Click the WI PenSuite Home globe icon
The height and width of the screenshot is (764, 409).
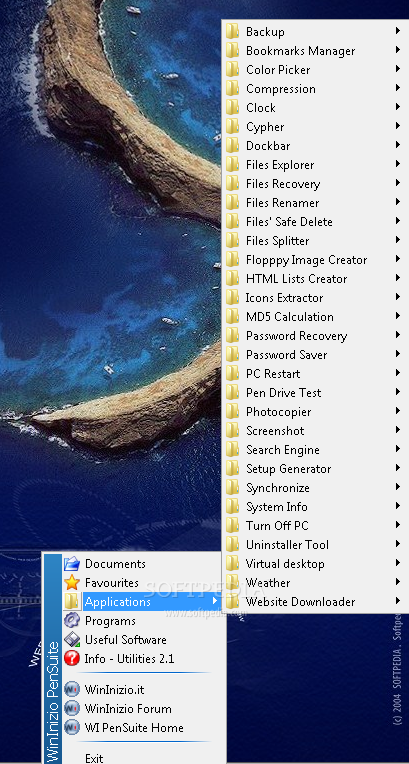click(x=72, y=728)
